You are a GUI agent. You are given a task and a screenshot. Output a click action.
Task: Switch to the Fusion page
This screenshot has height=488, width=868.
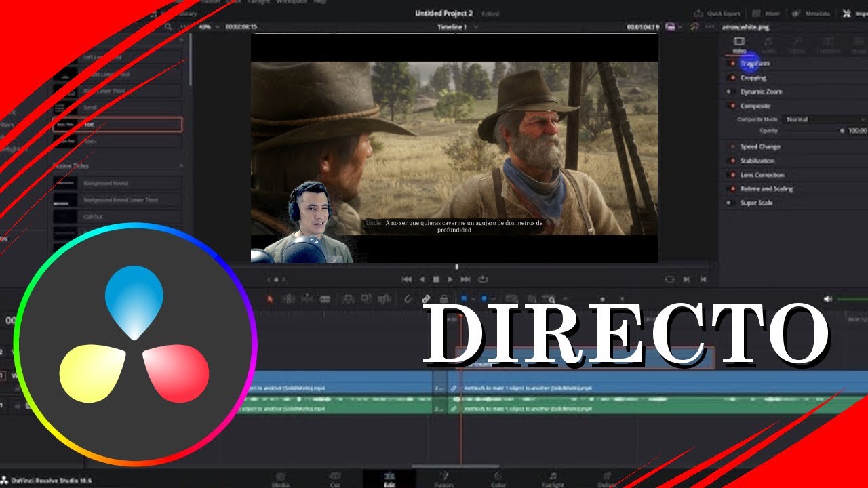click(444, 480)
